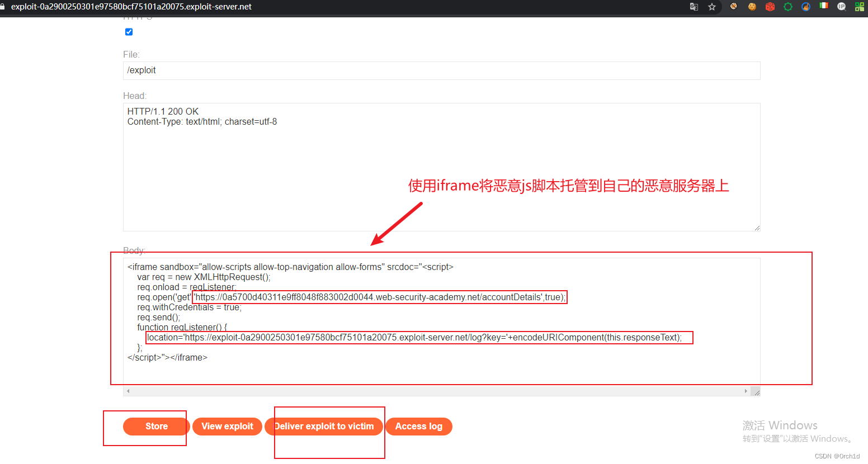Click the iframe sandbox opening line
Image resolution: width=868 pixels, height=464 pixels.
290,267
